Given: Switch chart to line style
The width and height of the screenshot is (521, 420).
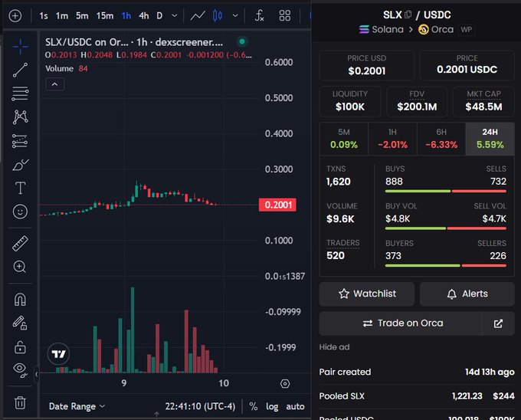Looking at the screenshot, I should point(198,15).
